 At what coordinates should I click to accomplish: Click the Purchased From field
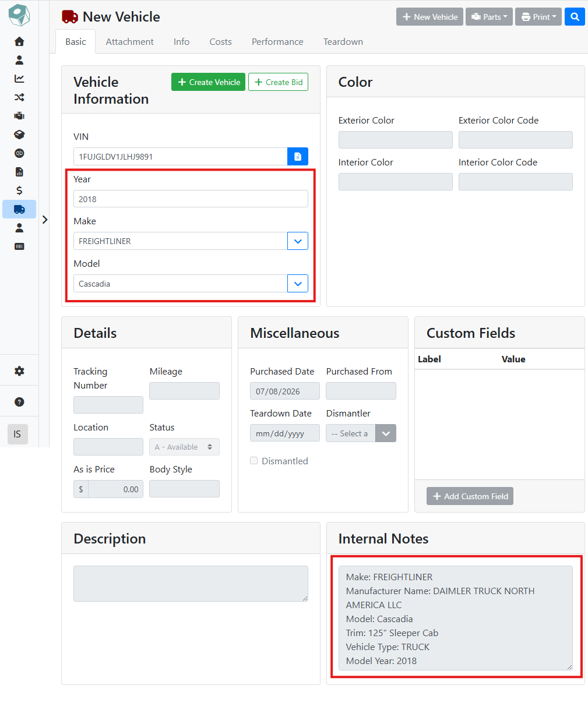pos(361,391)
